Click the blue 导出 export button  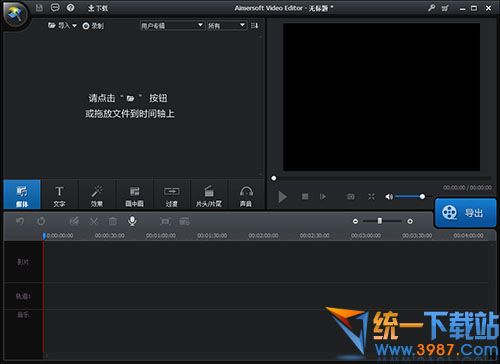click(466, 213)
